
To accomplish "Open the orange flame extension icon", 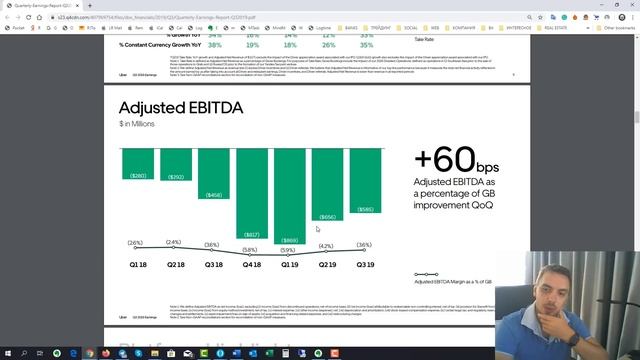I will 575,18.
